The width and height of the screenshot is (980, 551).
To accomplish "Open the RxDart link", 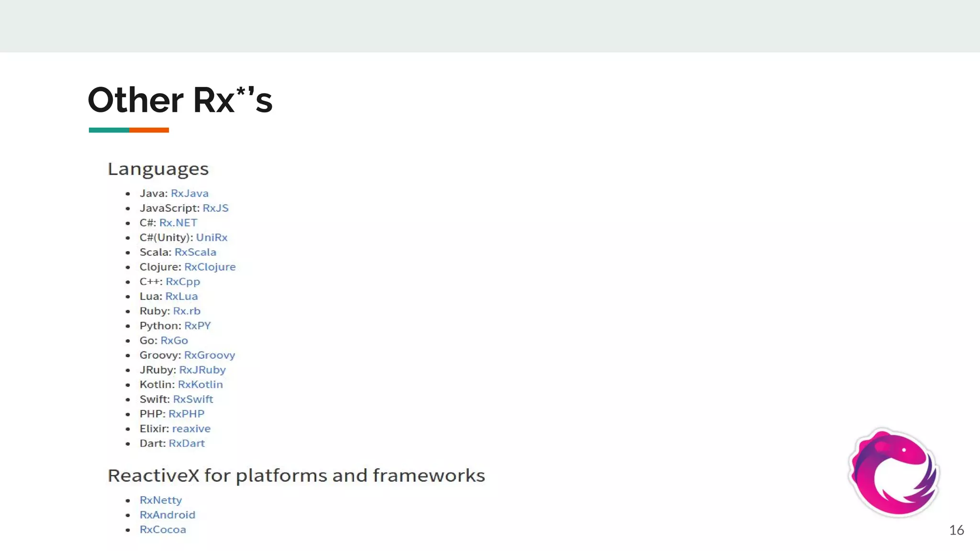I will pyautogui.click(x=187, y=443).
